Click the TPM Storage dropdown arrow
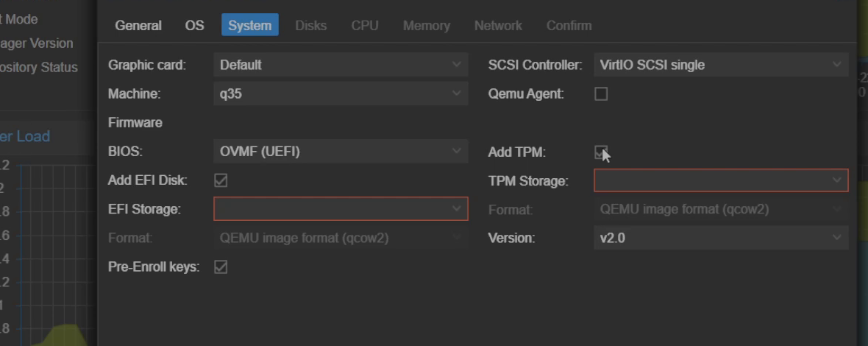868x346 pixels. 836,180
